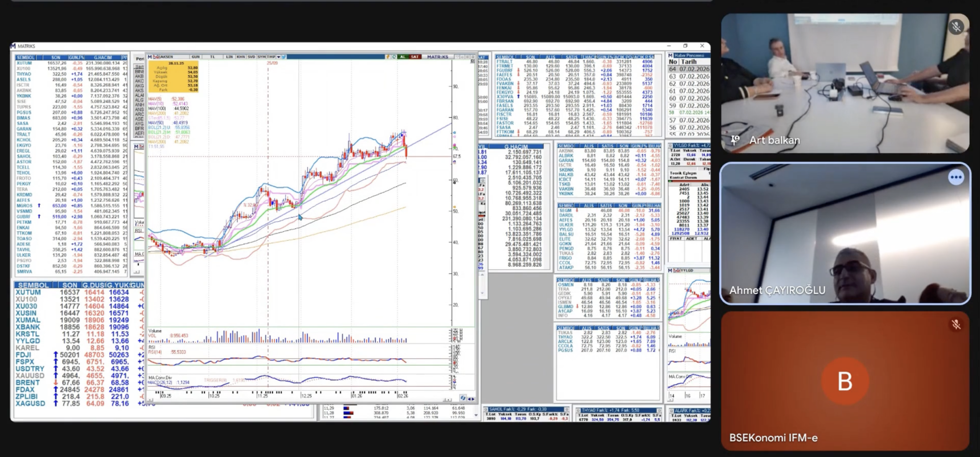This screenshot has width=980, height=457.
Task: Click the TMP template item in chart toolbar
Action: 271,57
